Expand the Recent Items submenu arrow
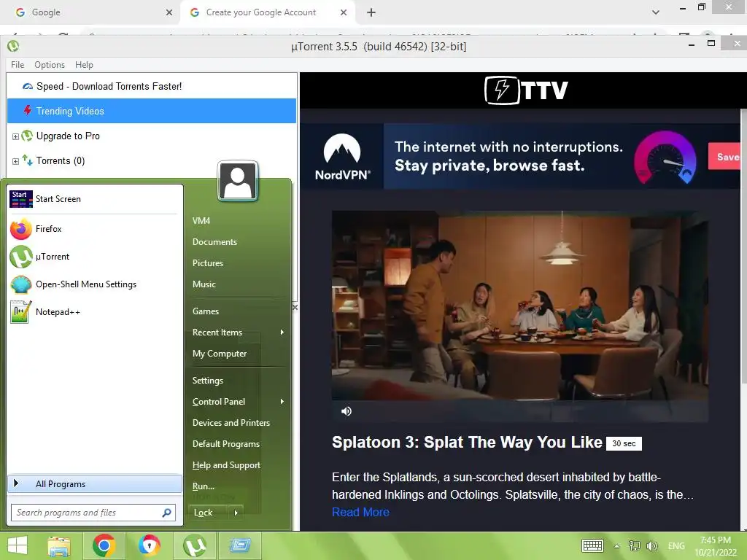Screen dimensions: 747x560 point(282,332)
